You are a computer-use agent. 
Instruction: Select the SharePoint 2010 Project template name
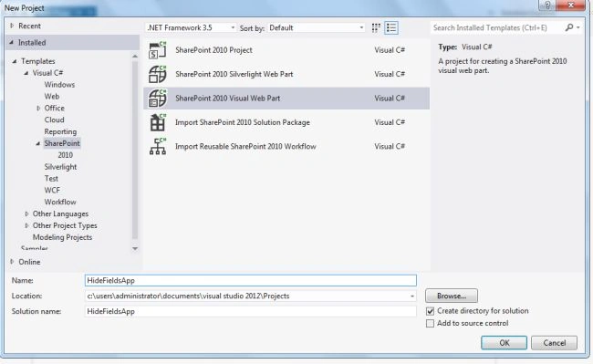pos(213,50)
